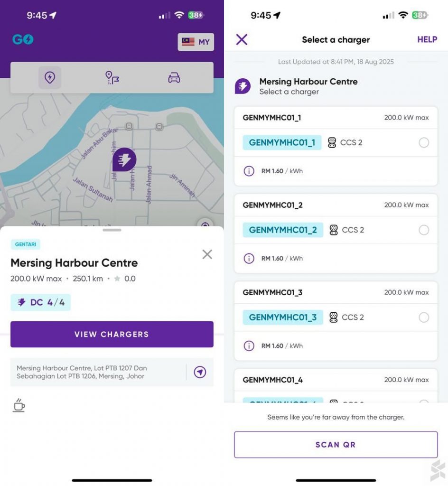Select the charging stations map tab
This screenshot has height=486, width=448.
point(50,77)
